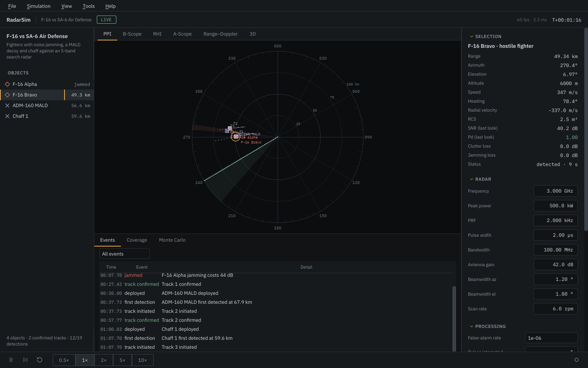Image resolution: width=588 pixels, height=368 pixels.
Task: Click the "Track 2 confirmed" event row
Action: point(276,320)
